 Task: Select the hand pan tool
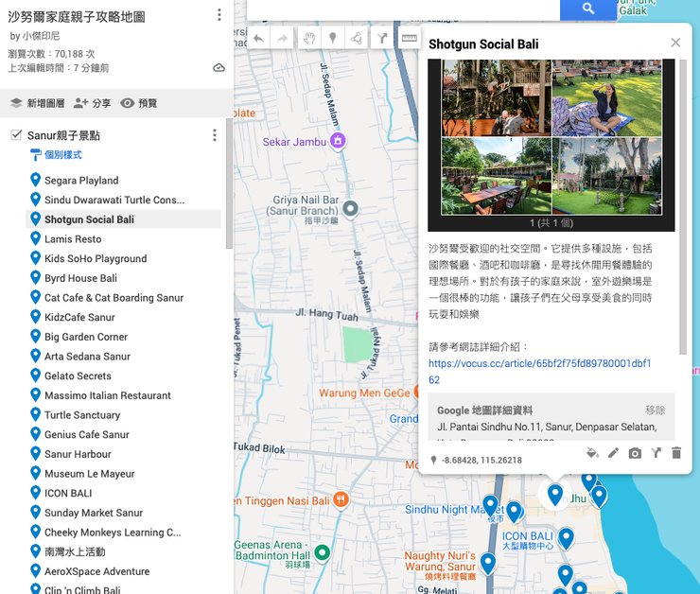pyautogui.click(x=309, y=39)
